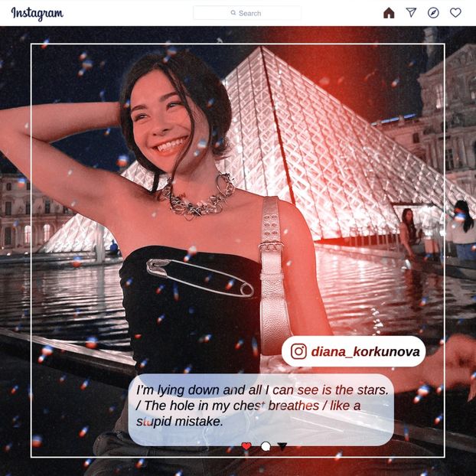This screenshot has height=476, width=476.
Task: Click the caption text about the stars
Action: point(260,406)
